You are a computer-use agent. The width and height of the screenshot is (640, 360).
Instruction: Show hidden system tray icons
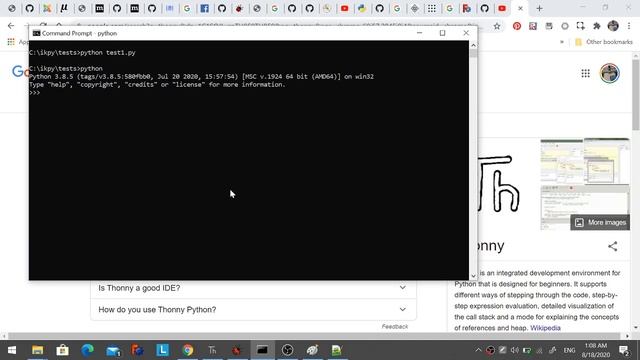pyautogui.click(x=478, y=350)
